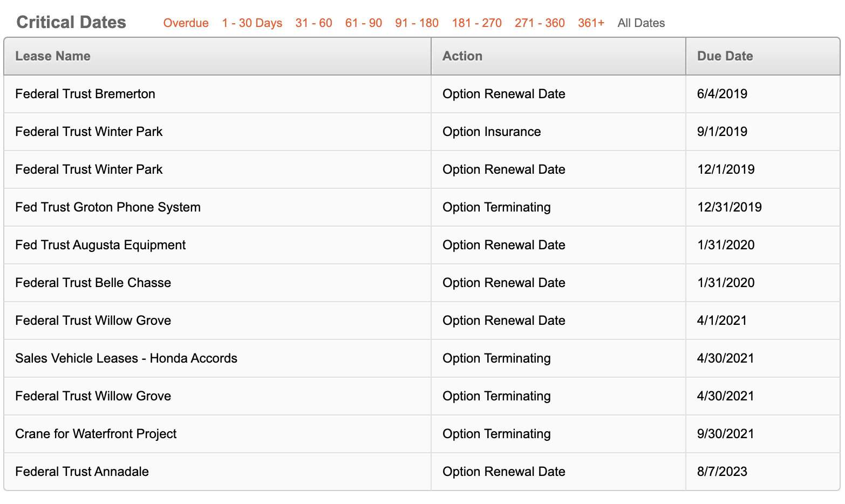845x504 pixels.
Task: Click the Option Insurance action for Winter Park
Action: pyautogui.click(x=492, y=132)
